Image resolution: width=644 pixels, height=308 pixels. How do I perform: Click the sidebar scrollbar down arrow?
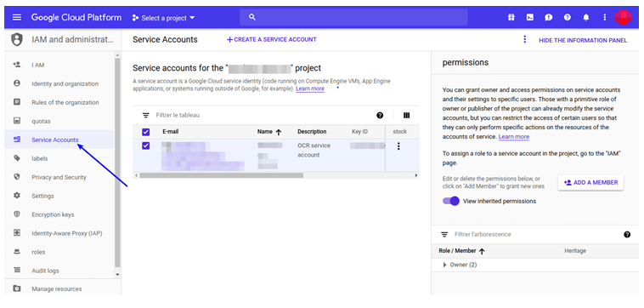117,274
